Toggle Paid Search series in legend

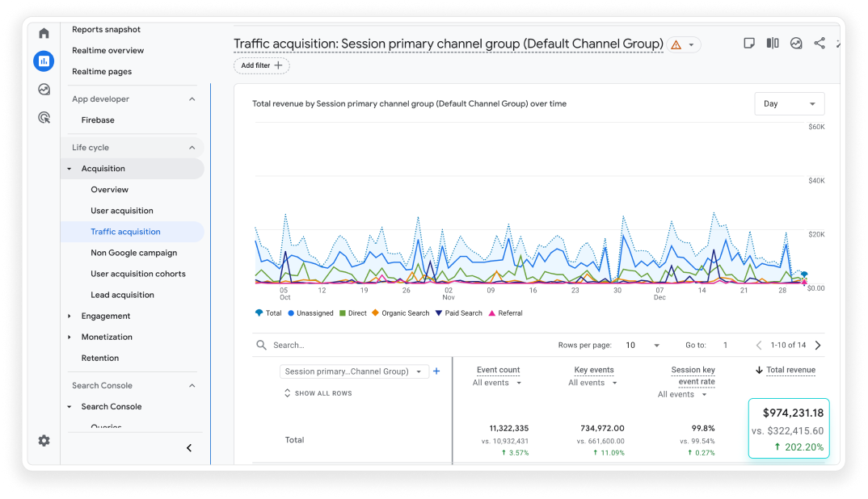[458, 313]
